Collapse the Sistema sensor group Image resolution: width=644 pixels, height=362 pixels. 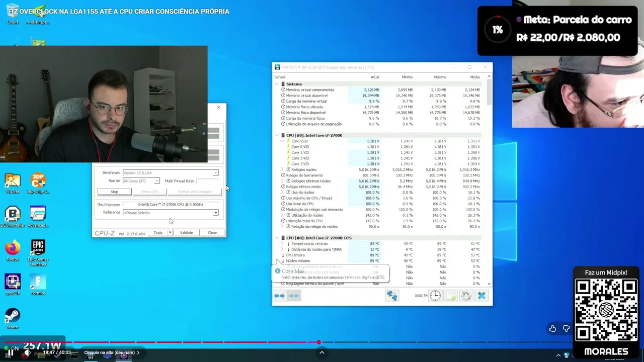pyautogui.click(x=277, y=84)
